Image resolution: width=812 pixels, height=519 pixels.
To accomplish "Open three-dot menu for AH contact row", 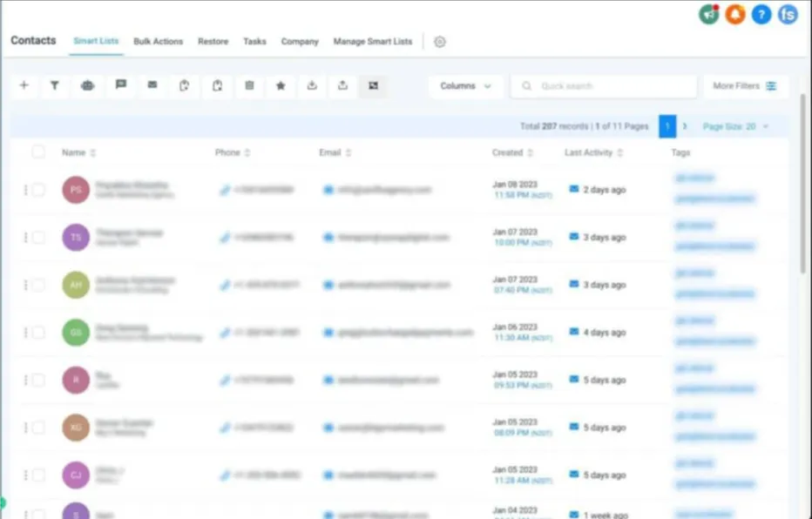I will 25,285.
